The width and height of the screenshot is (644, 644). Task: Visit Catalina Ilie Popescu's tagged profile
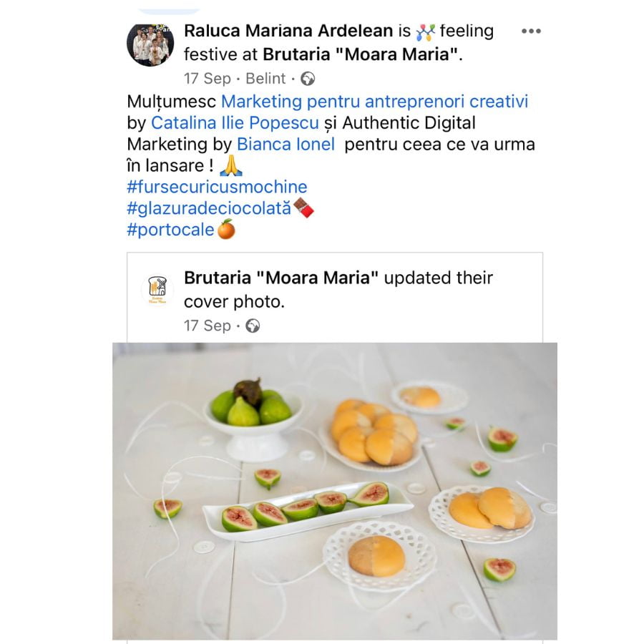click(x=235, y=123)
